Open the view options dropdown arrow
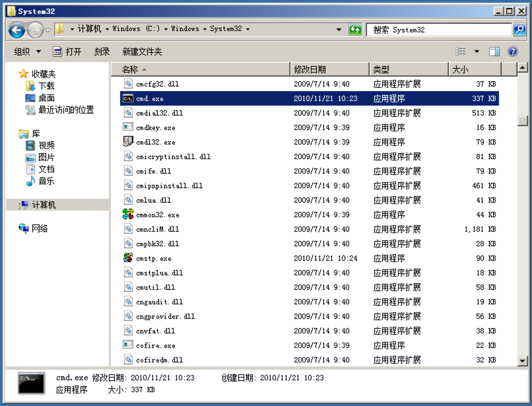Viewport: 532px width, 406px height. coord(477,51)
